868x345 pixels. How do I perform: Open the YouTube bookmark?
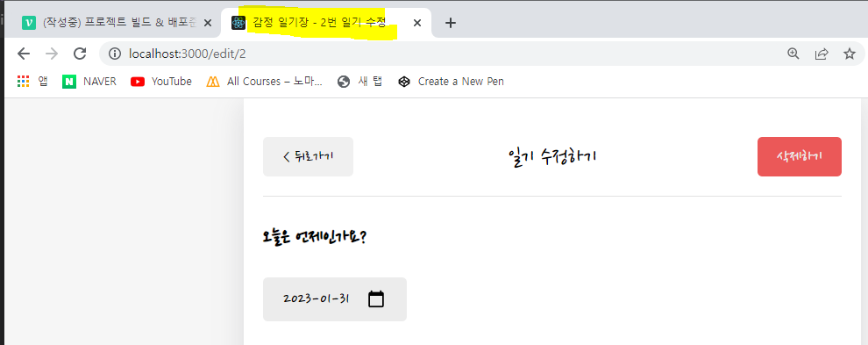pyautogui.click(x=161, y=82)
